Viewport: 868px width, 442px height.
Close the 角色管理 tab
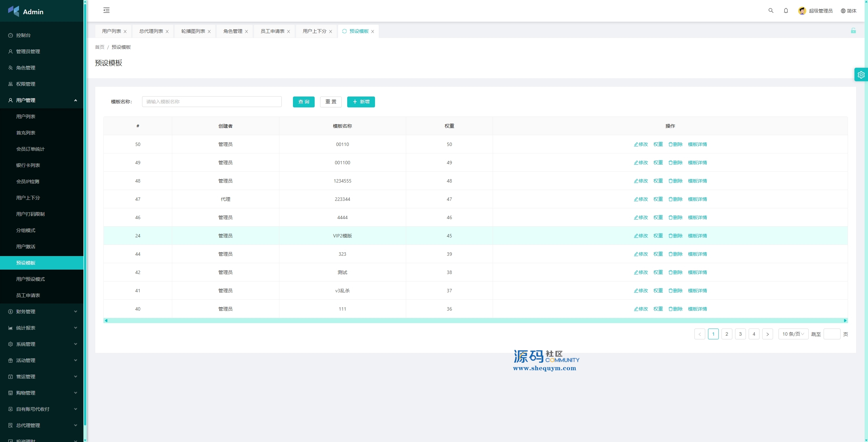[x=246, y=31]
